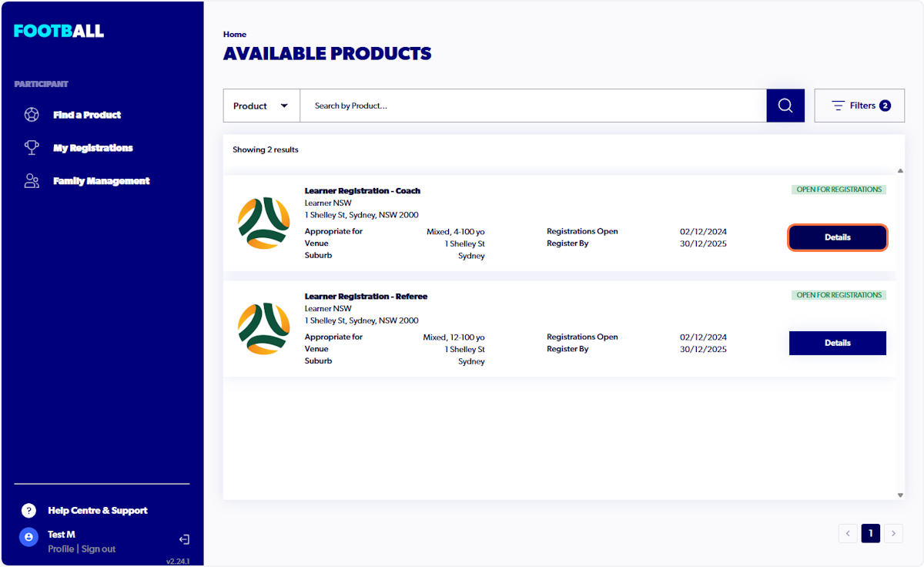
Task: Open the Filters panel button
Action: pos(859,106)
